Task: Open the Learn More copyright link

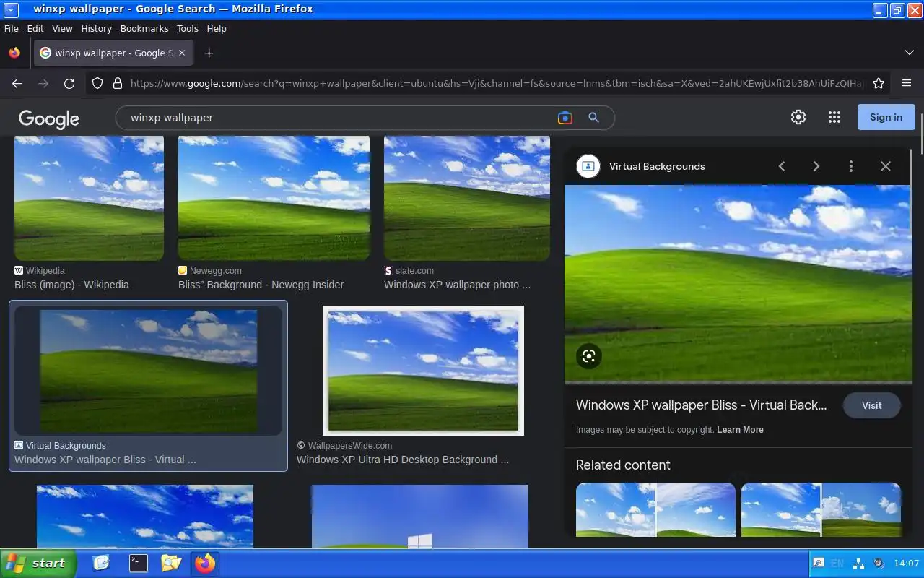Action: pyautogui.click(x=740, y=430)
